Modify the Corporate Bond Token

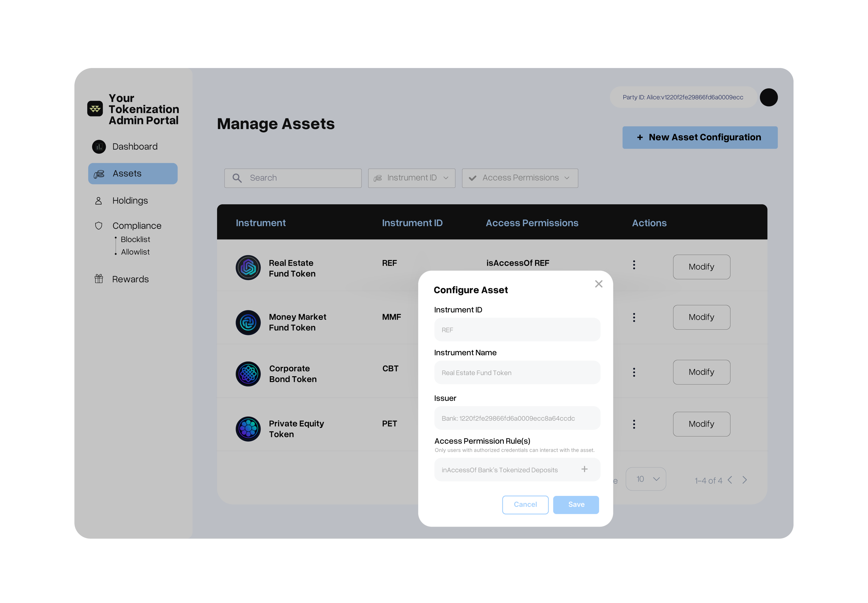click(x=701, y=372)
